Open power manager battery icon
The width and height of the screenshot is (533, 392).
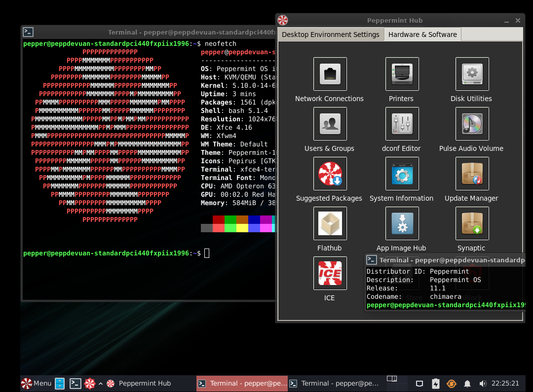coord(435,384)
